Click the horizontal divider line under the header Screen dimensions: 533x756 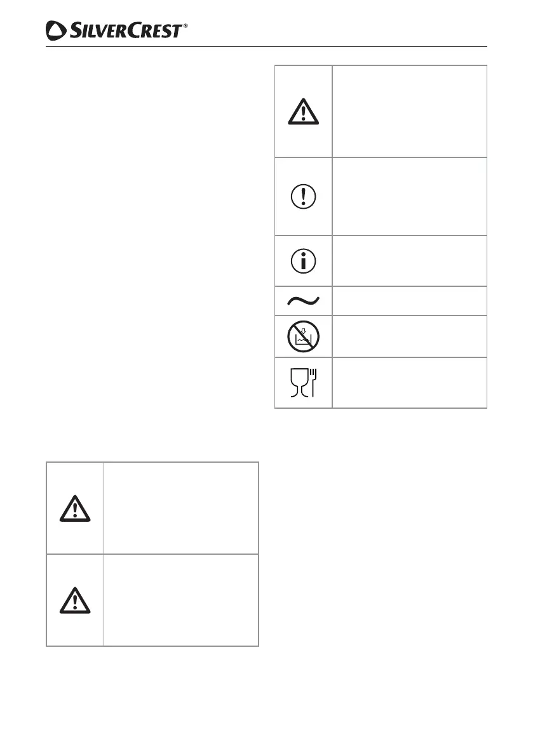[266, 47]
